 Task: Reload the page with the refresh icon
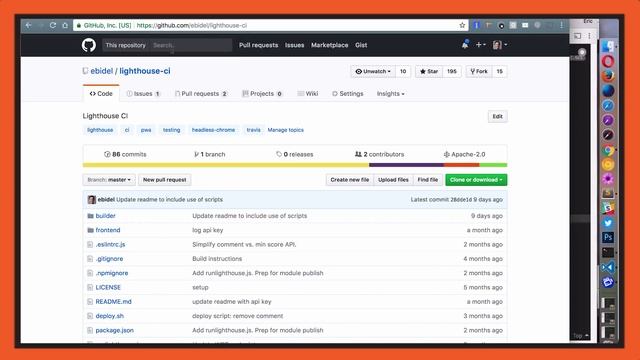pos(53,25)
